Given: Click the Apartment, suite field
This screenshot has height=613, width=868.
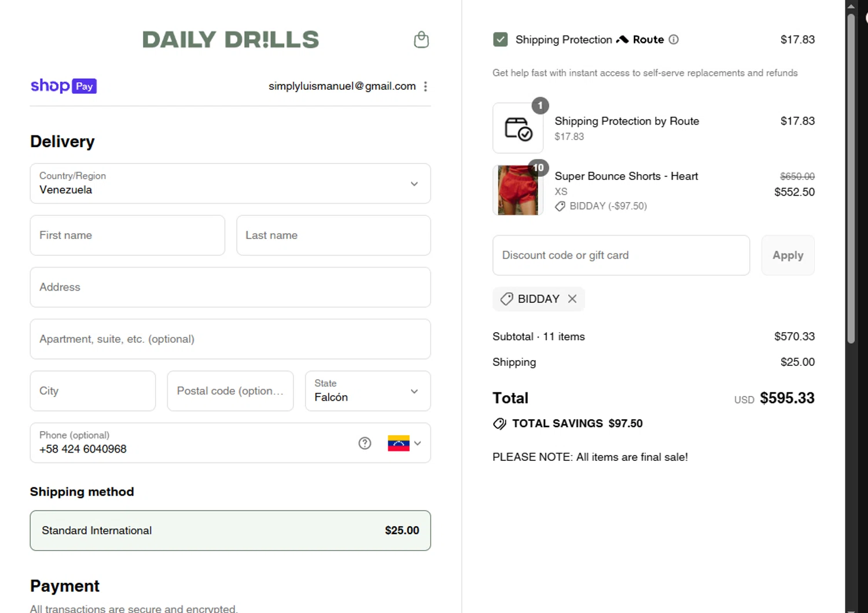Looking at the screenshot, I should 230,339.
